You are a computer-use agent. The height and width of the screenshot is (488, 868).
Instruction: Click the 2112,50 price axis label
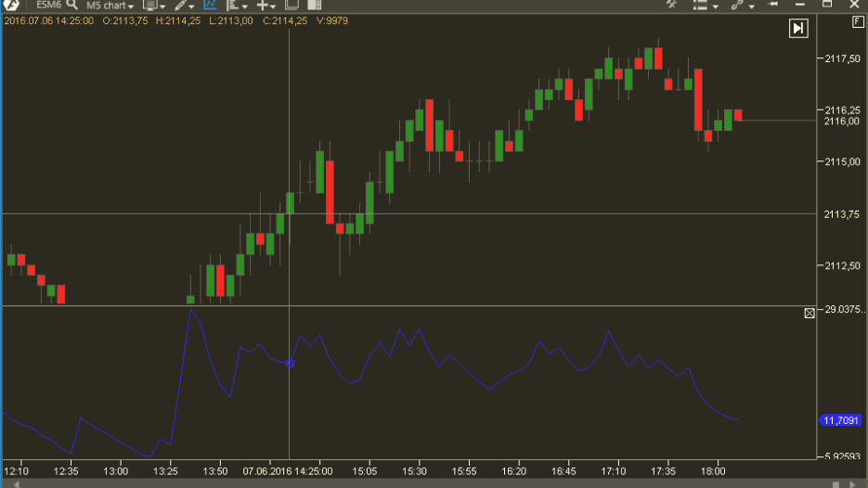click(843, 265)
